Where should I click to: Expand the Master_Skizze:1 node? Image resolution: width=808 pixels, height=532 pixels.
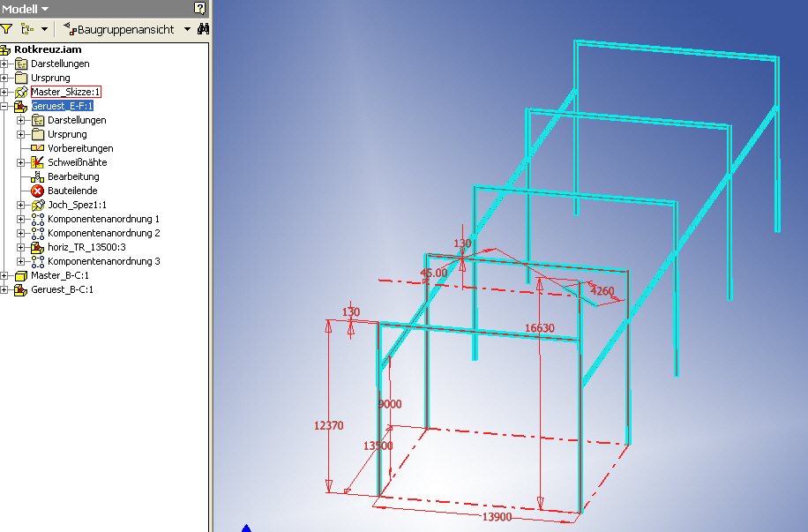point(4,92)
